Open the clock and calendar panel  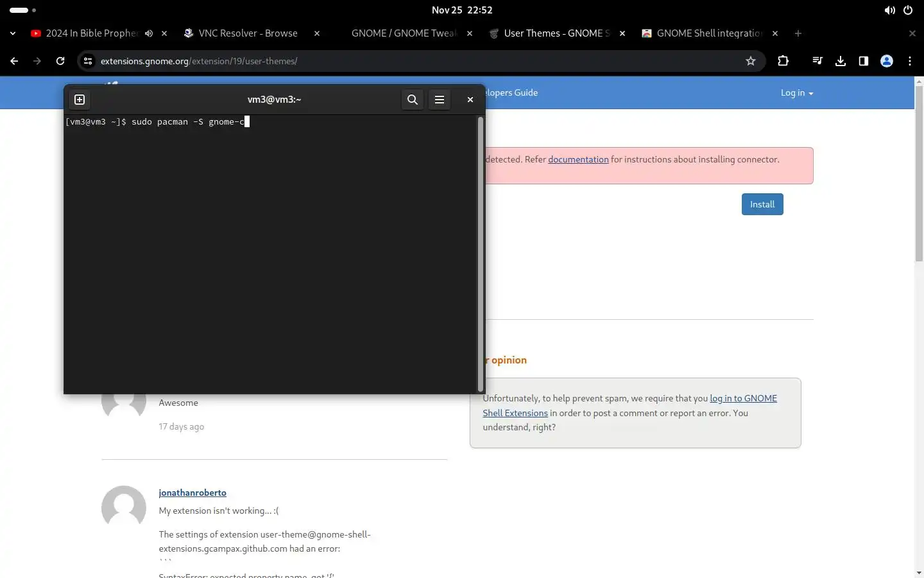(x=462, y=10)
